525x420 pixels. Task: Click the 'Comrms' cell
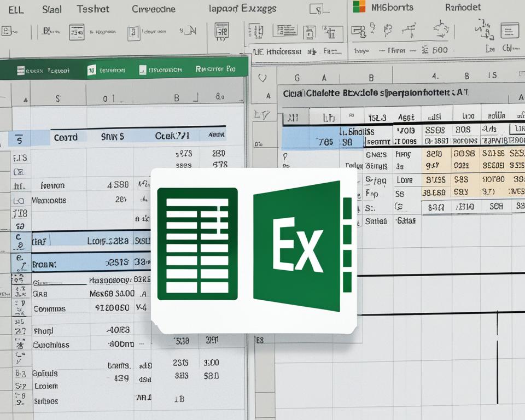[50, 309]
